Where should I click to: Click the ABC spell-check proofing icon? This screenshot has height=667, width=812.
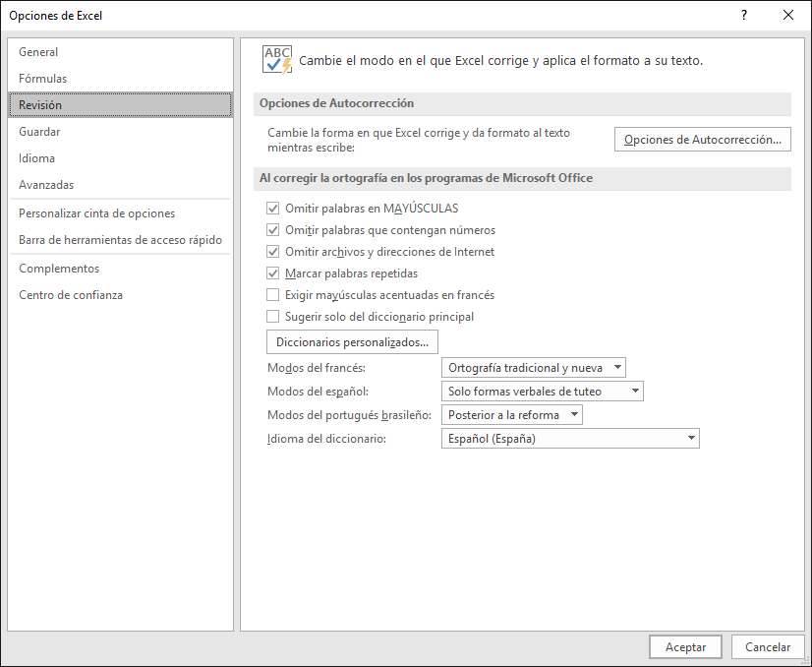pos(277,60)
